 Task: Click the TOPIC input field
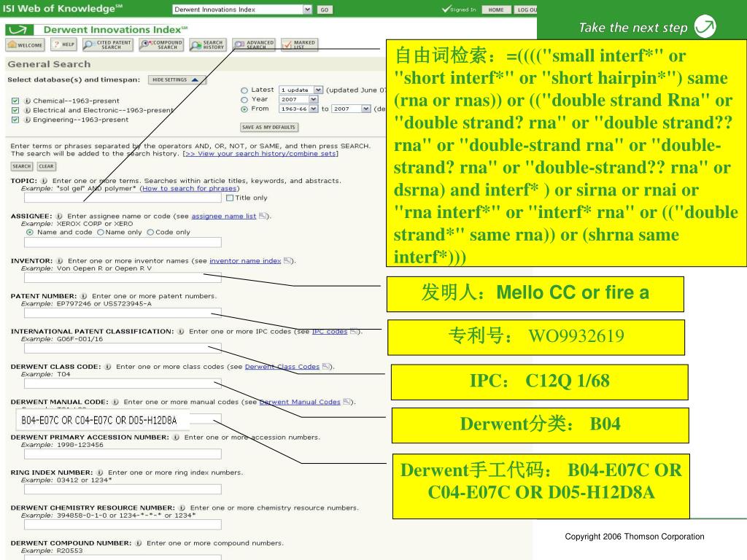click(123, 198)
